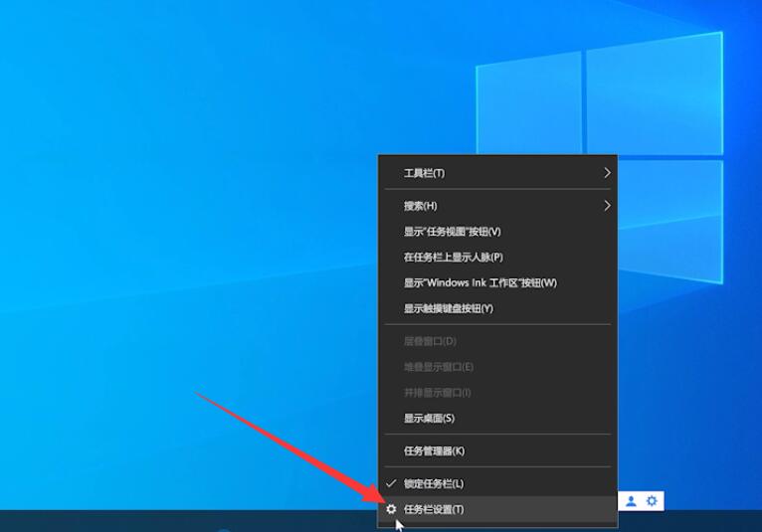Viewport: 762px width, 532px height.
Task: Toggle 显示"Windows Ink 工作区"按钮(W)
Action: pos(497,282)
